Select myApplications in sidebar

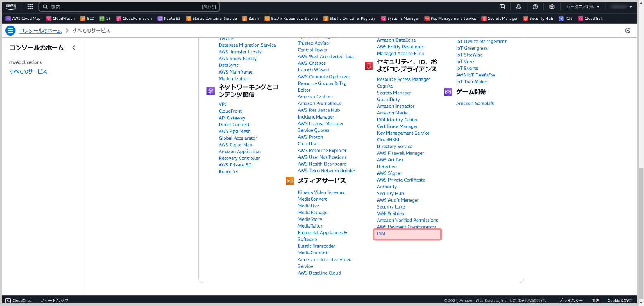pyautogui.click(x=26, y=62)
